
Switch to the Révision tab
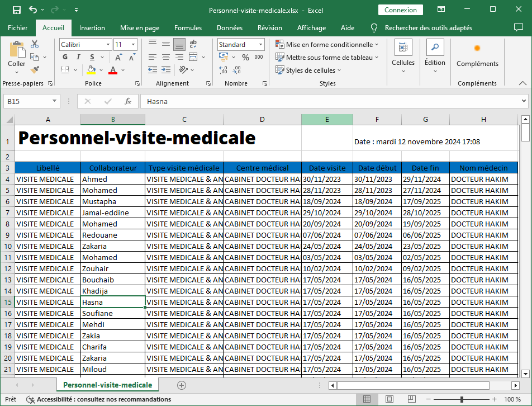pos(270,28)
